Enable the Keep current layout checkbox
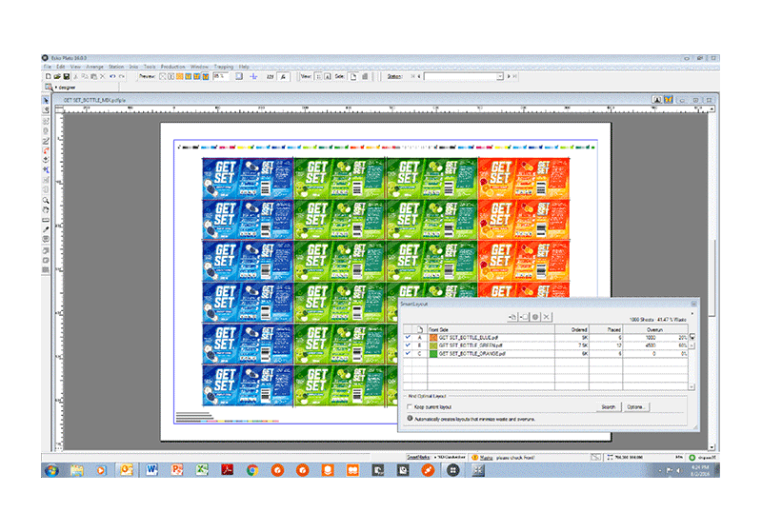 tap(410, 406)
